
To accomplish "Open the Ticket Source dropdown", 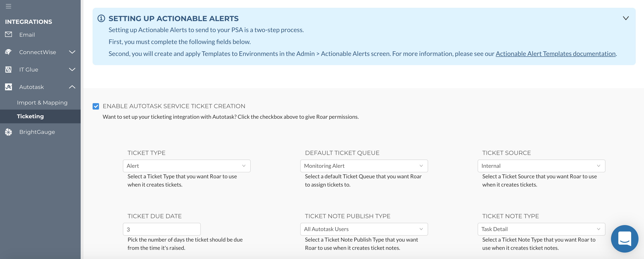I will point(541,166).
